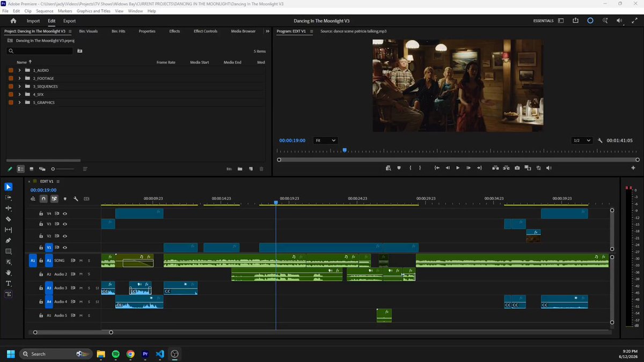Click the Home icon in header

pos(13,21)
